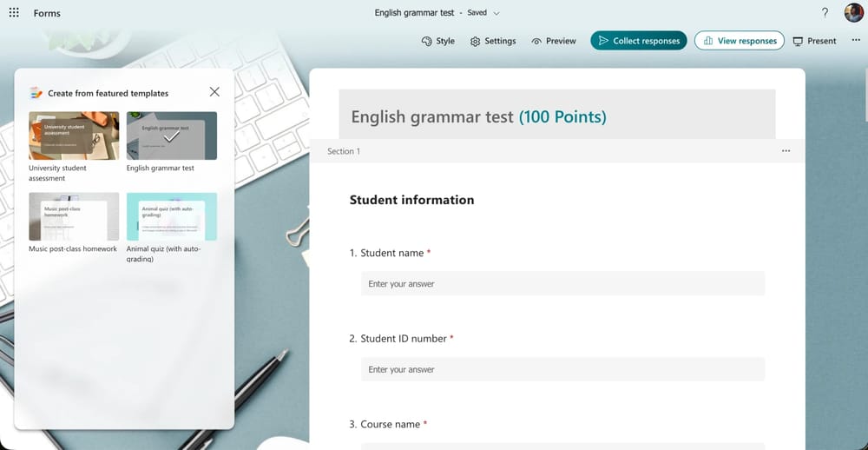Go to Forms home via app name
868x450 pixels.
click(x=47, y=14)
